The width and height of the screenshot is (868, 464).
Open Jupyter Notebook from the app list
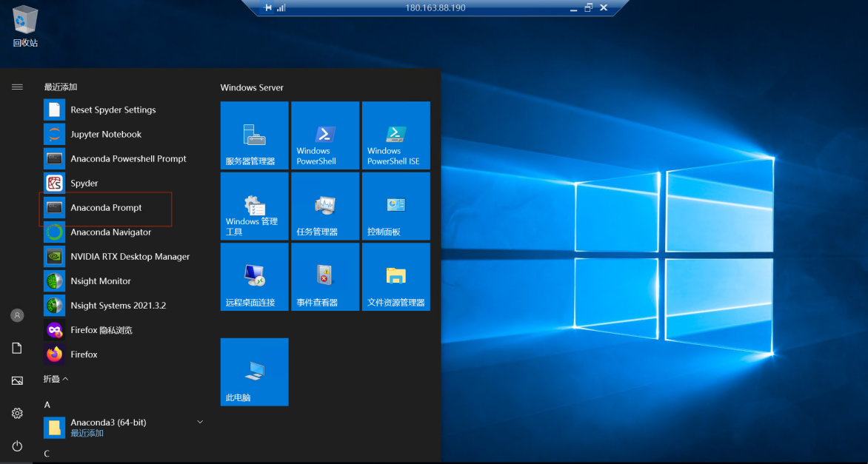pyautogui.click(x=105, y=135)
